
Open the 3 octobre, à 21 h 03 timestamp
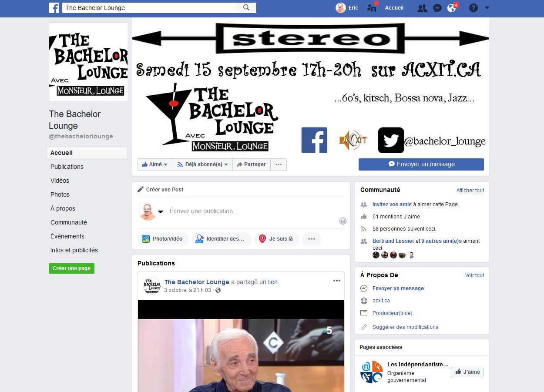(x=188, y=290)
